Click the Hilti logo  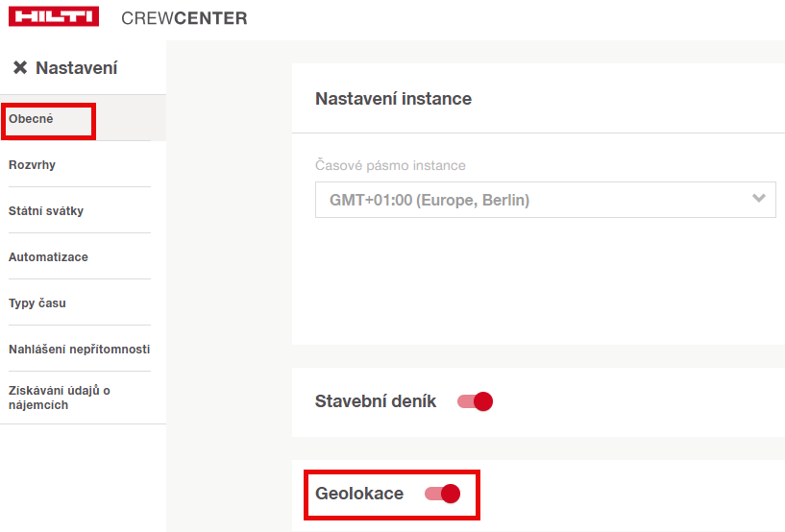[x=54, y=17]
